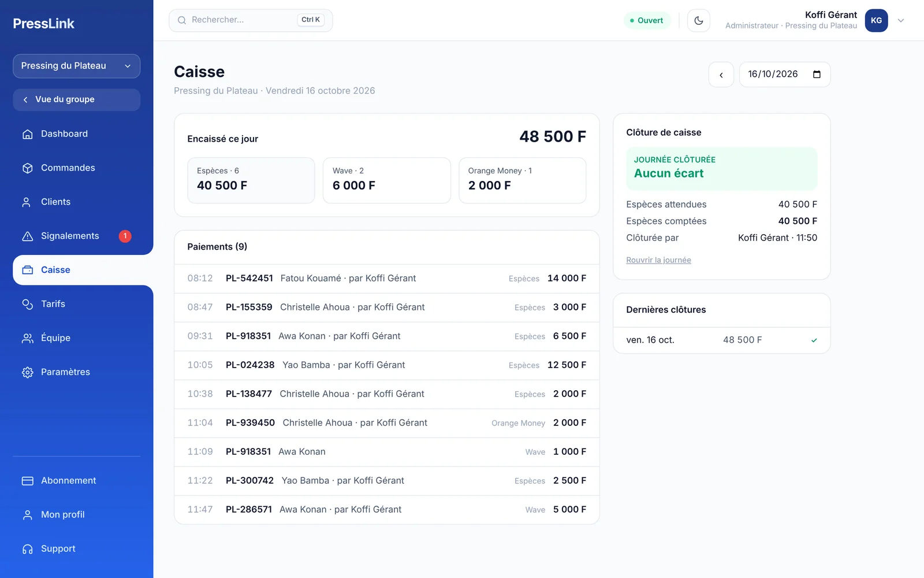
Task: Go to the Équipe section
Action: coord(76,338)
